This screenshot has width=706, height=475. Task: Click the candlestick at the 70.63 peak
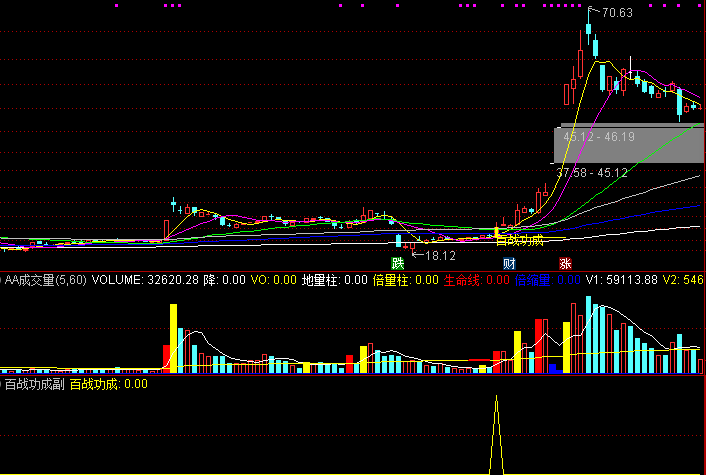[x=588, y=27]
